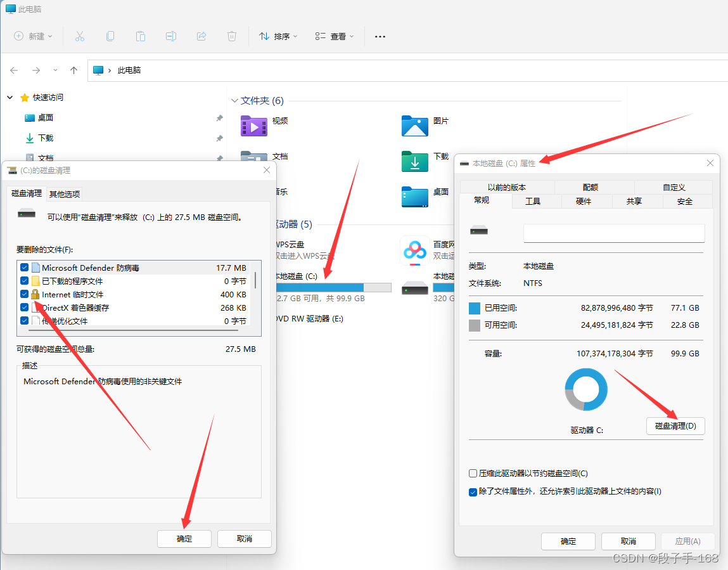The height and width of the screenshot is (570, 728).
Task: Unpin 桌面 from quick access
Action: [220, 118]
